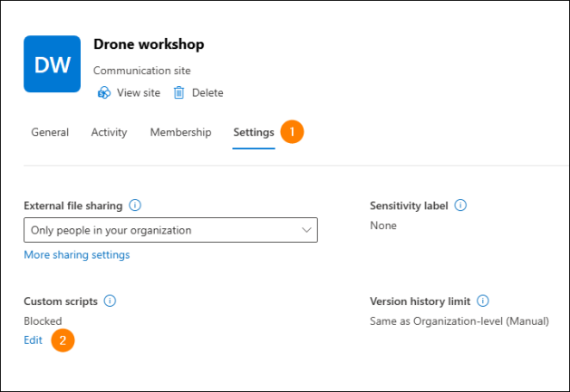Click Same as Organization-level (Manual) text

click(x=459, y=321)
